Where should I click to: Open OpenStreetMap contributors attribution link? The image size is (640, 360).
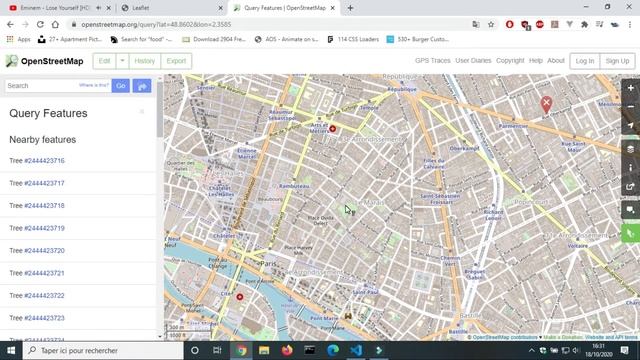click(505, 337)
